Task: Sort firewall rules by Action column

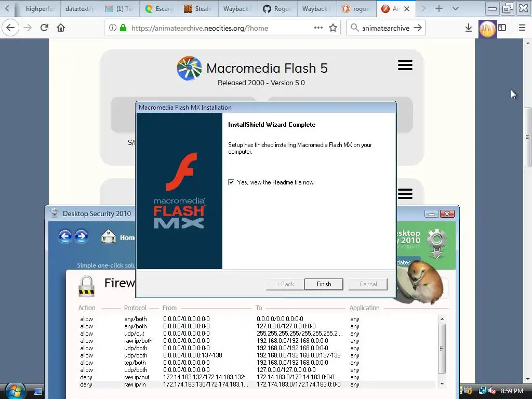Action: tap(87, 308)
